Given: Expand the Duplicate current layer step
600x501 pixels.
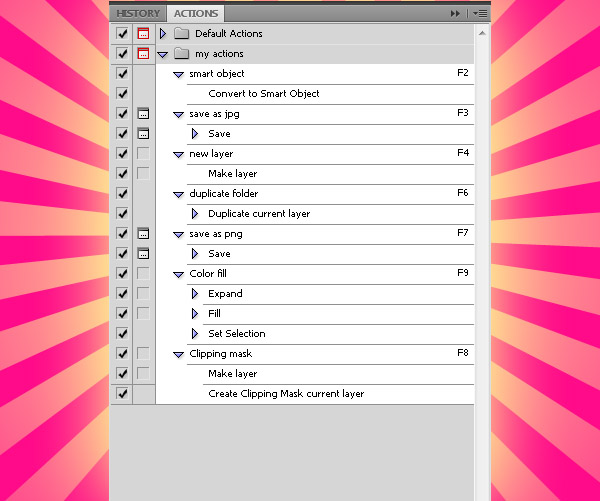Looking at the screenshot, I should point(195,214).
